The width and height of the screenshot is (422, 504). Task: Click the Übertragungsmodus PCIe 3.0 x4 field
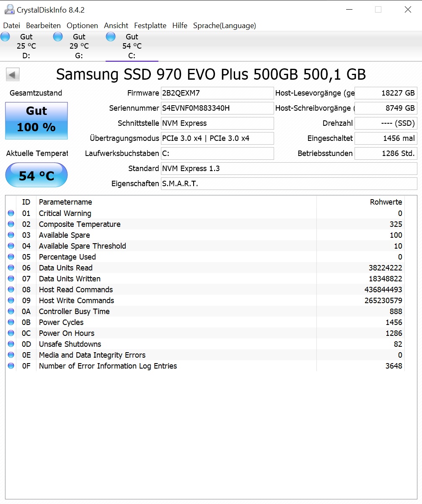pos(217,138)
